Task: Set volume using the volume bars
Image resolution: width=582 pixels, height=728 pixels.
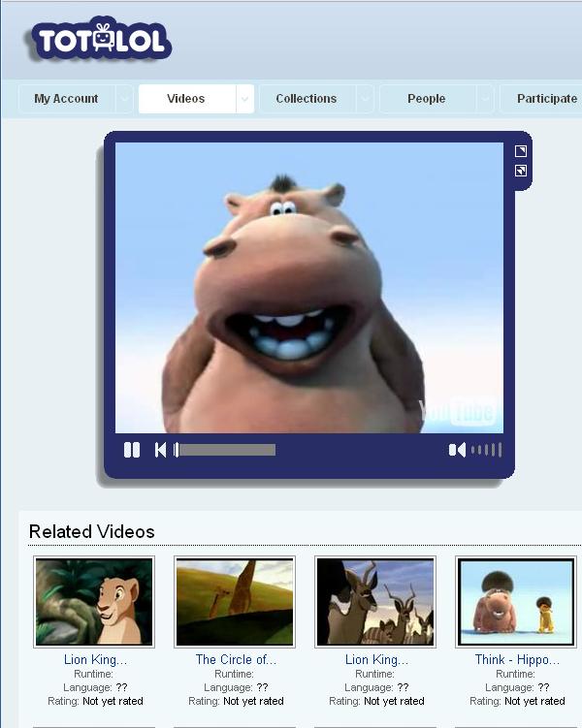Action: click(x=486, y=450)
